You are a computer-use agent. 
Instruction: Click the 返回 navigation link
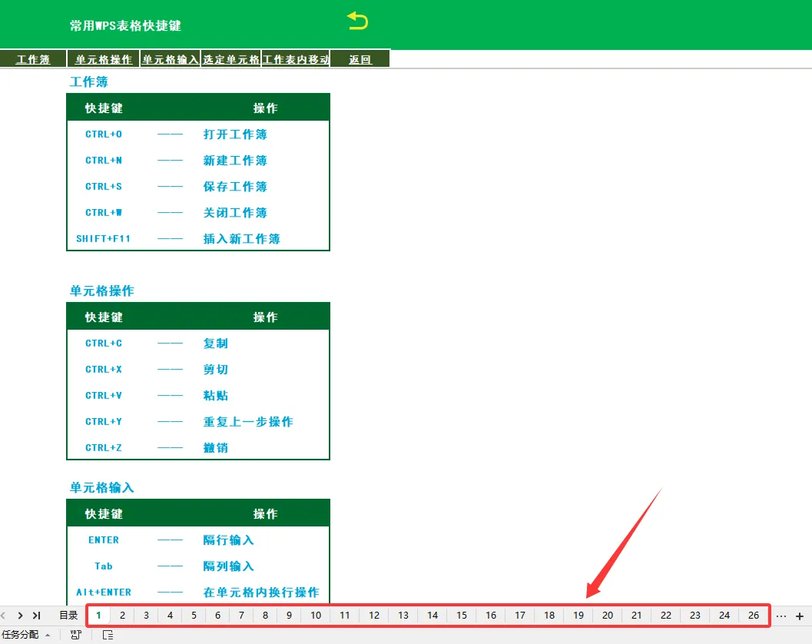pyautogui.click(x=360, y=59)
